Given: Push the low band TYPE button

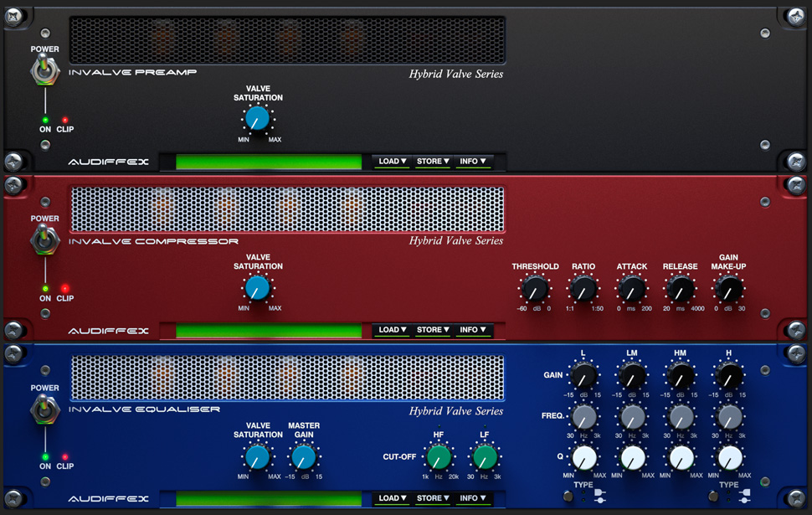Looking at the screenshot, I should pos(568,497).
